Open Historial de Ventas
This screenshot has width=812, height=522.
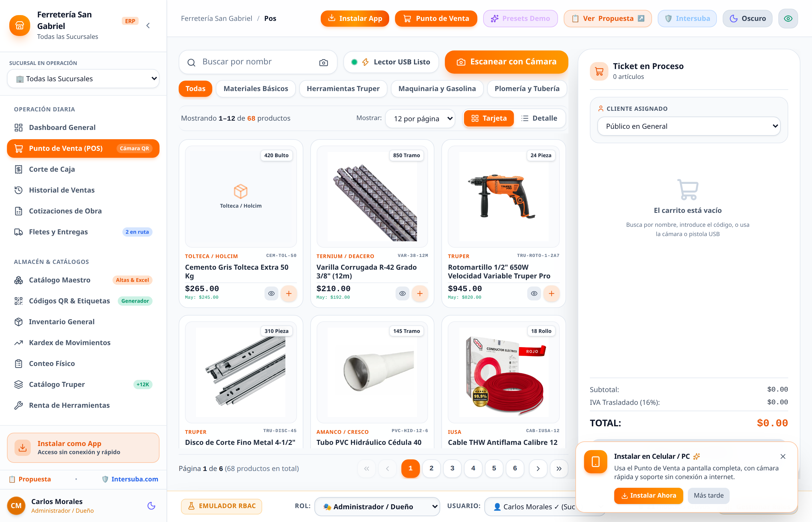coord(83,190)
